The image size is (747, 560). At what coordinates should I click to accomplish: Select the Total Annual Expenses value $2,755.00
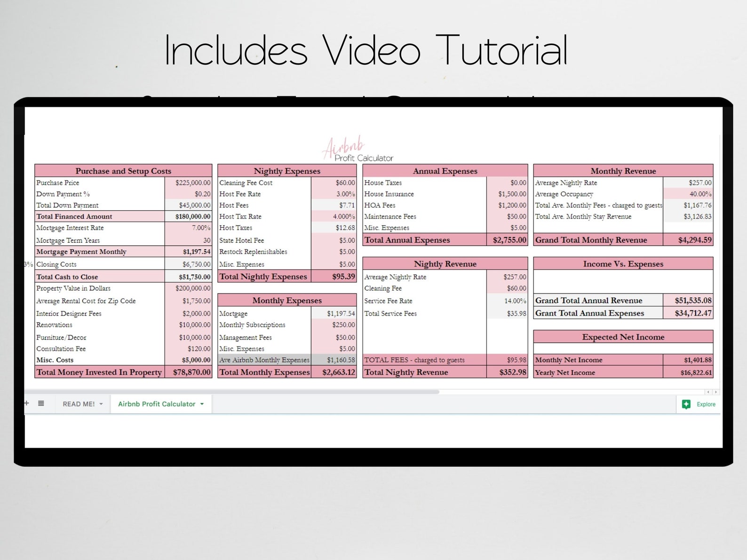tap(507, 240)
